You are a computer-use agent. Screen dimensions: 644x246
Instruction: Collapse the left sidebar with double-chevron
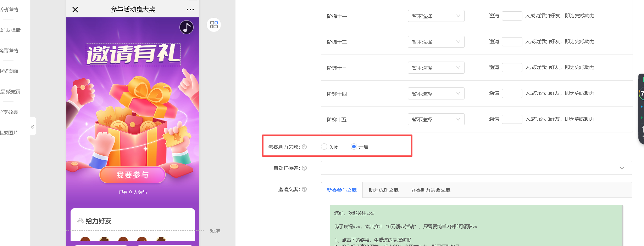click(33, 126)
